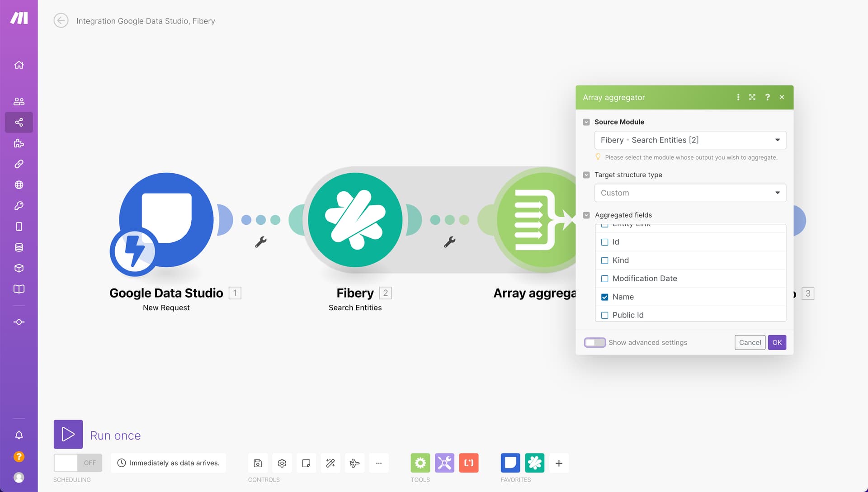This screenshot has height=492, width=868.
Task: Click the Explain flow airplane icon
Action: [355, 463]
